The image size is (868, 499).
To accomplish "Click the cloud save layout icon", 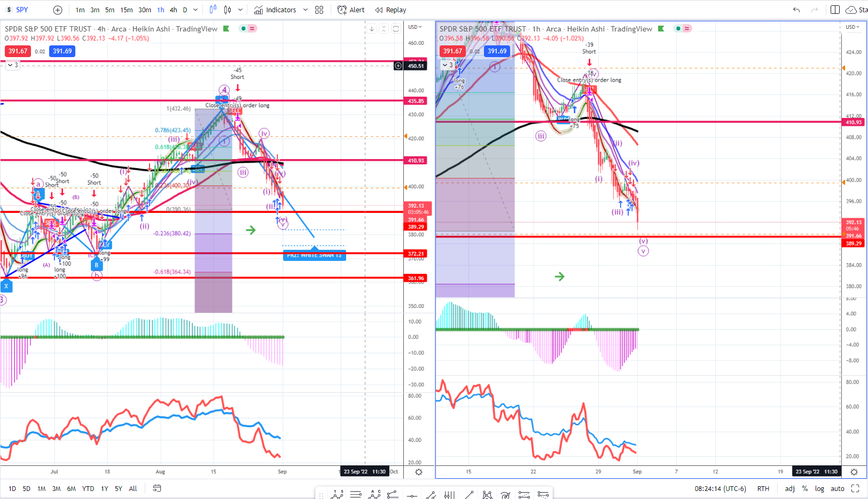I will 851,10.
